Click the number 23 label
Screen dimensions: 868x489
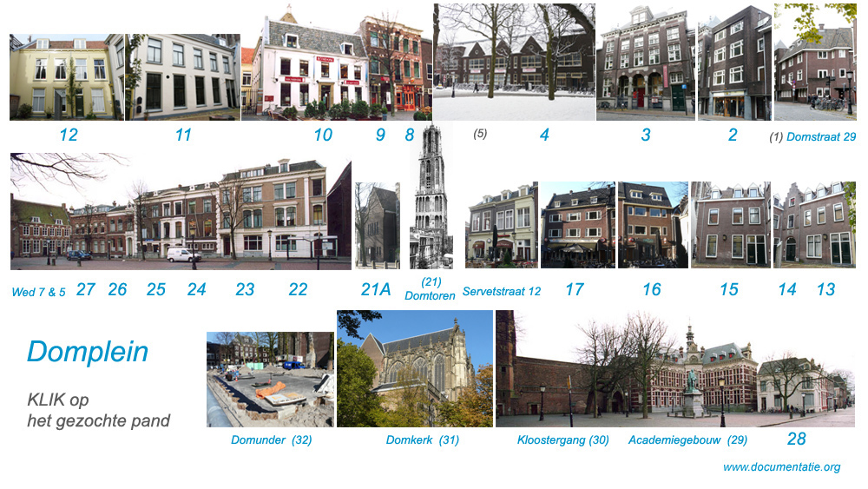(x=245, y=290)
